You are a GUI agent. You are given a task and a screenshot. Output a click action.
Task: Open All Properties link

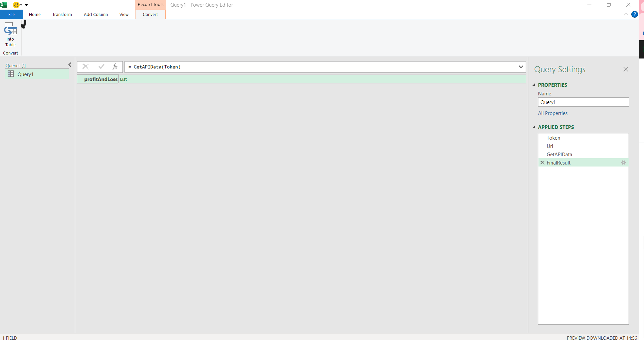[x=552, y=113]
